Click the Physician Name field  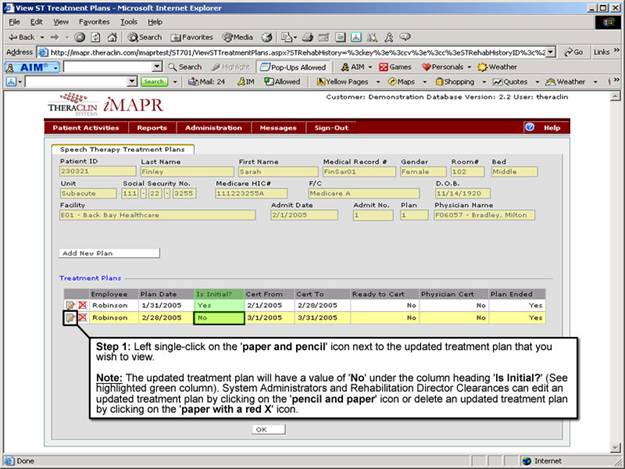[x=484, y=215]
